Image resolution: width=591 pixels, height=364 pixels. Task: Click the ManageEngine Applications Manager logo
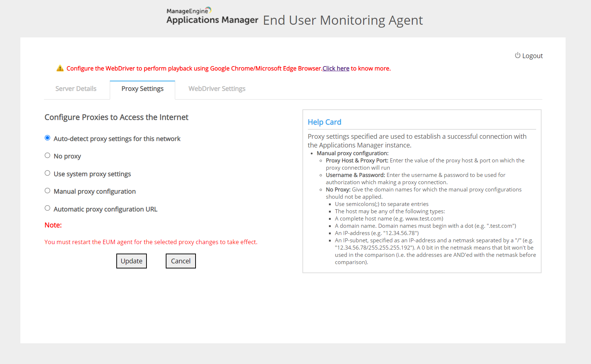click(212, 16)
